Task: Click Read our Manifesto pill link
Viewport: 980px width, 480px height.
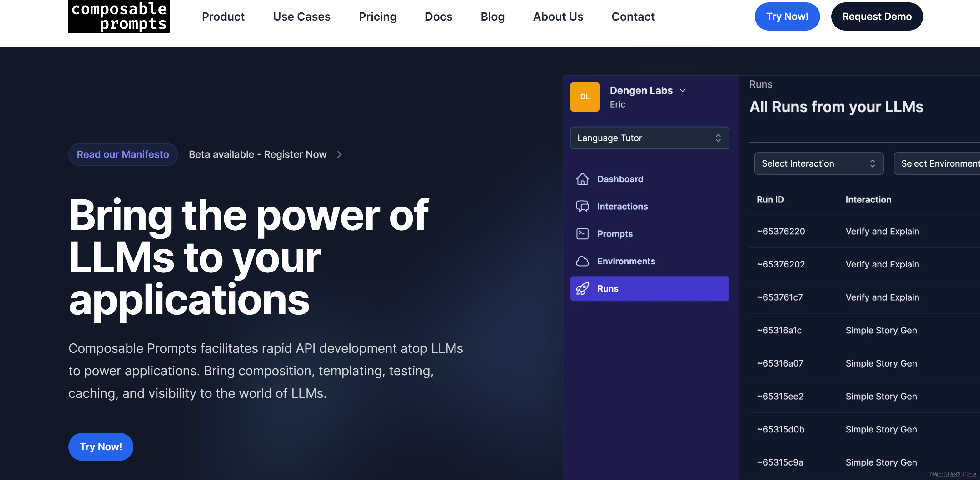Action: (x=122, y=155)
